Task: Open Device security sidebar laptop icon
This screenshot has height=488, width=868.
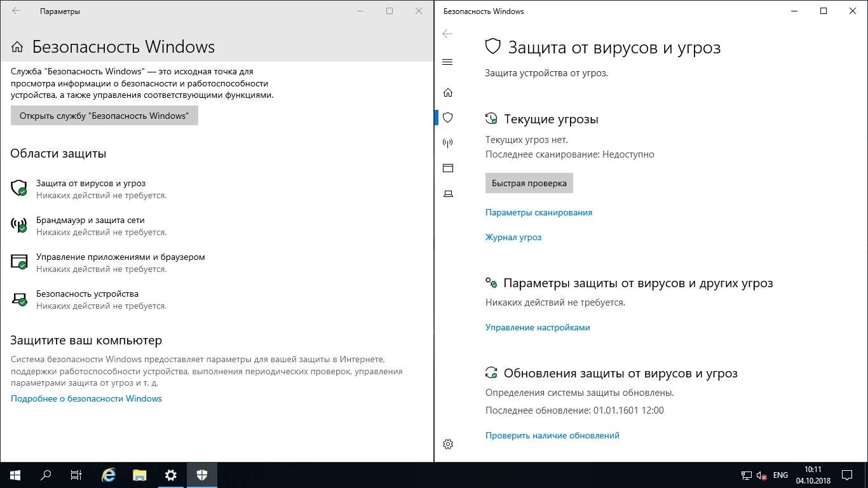Action: tap(447, 194)
